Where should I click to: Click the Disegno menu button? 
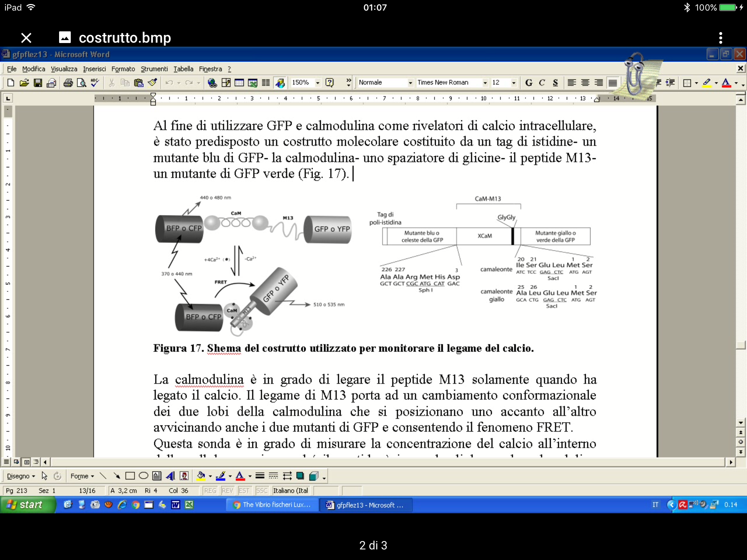[21, 476]
